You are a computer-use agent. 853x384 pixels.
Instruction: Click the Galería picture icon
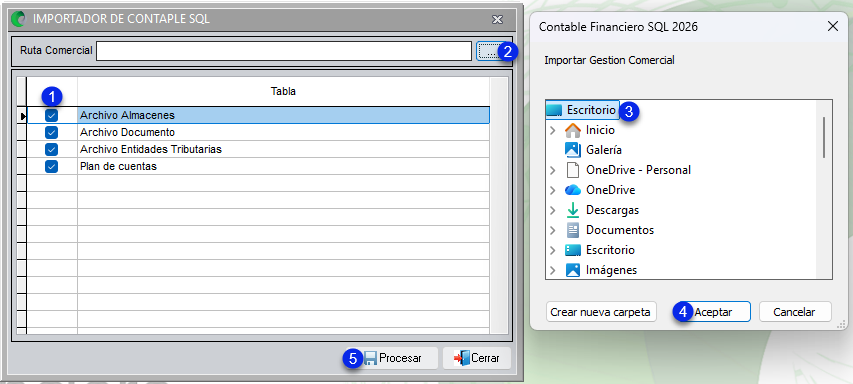[x=573, y=150]
